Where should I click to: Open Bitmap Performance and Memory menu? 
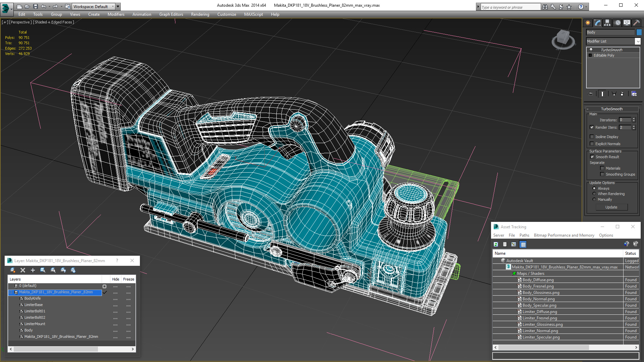click(x=564, y=235)
